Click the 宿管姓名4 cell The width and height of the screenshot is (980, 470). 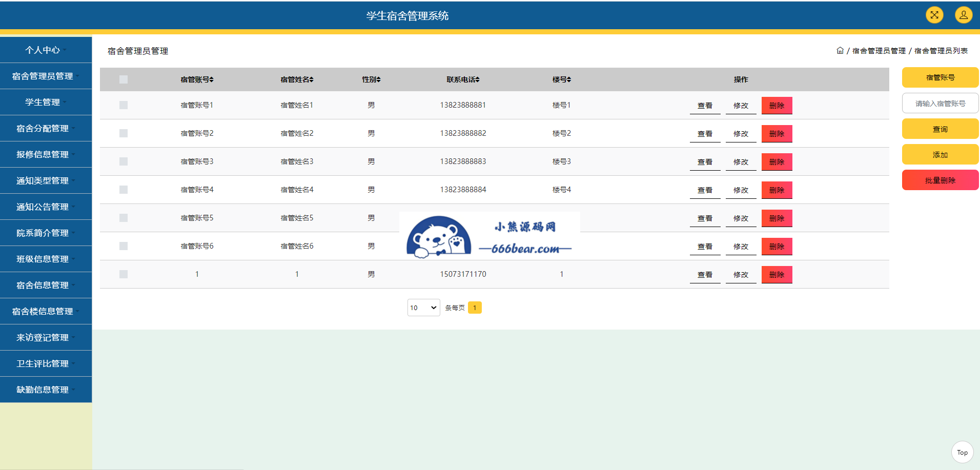pos(297,190)
